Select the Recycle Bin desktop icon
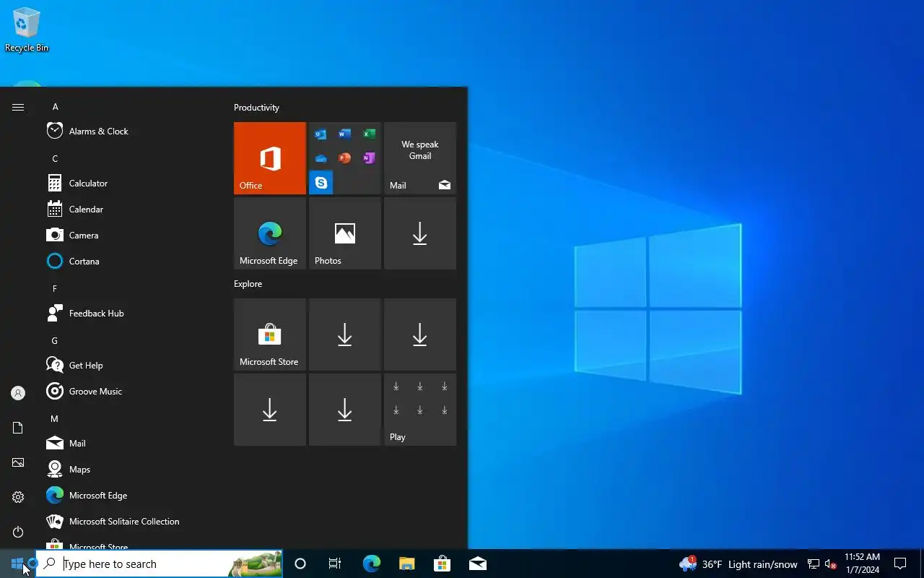 click(x=27, y=30)
